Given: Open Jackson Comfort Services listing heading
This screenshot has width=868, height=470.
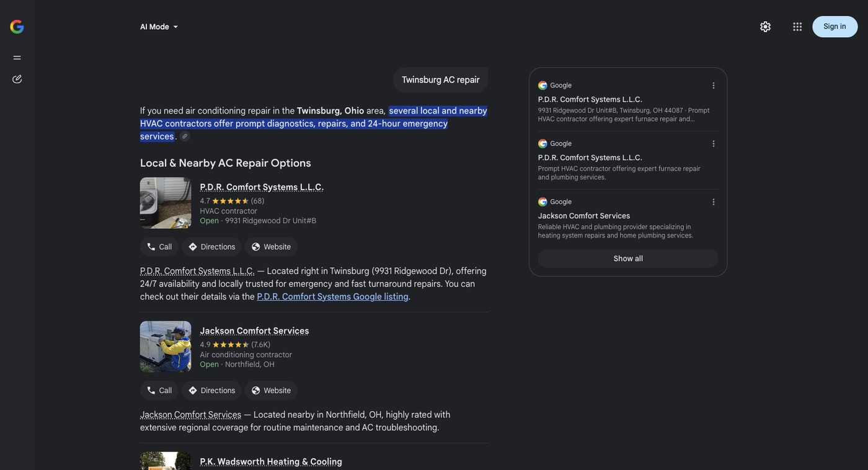Looking at the screenshot, I should click(254, 331).
